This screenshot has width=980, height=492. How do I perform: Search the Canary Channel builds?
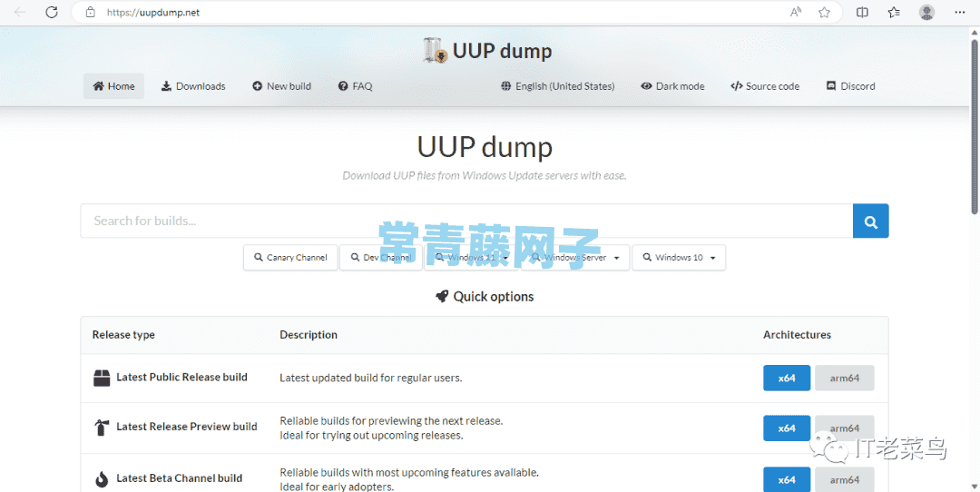[x=290, y=258]
